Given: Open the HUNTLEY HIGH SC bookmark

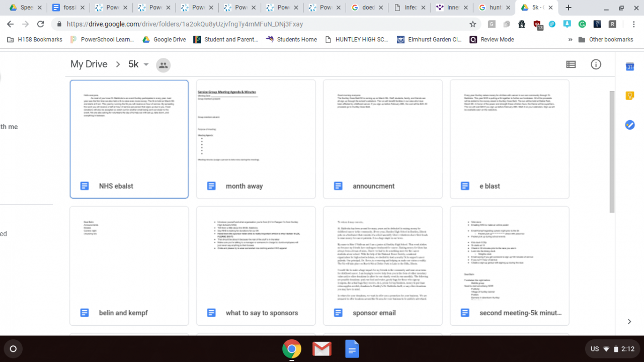Looking at the screenshot, I should pos(357,39).
